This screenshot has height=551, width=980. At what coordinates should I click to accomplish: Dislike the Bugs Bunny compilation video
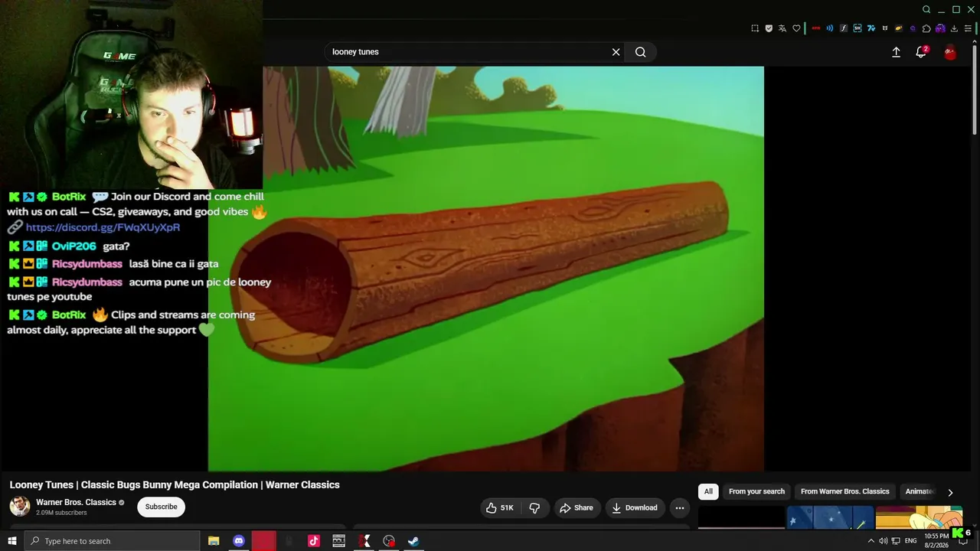[x=534, y=507]
